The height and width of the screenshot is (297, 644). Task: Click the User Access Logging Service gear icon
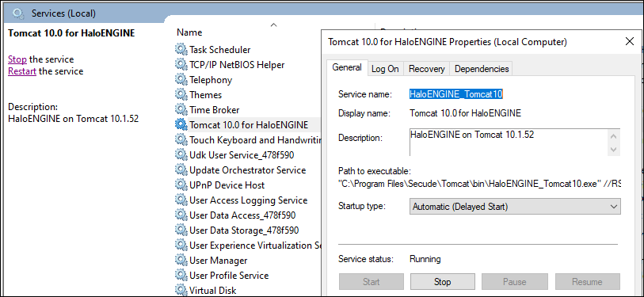coord(181,200)
